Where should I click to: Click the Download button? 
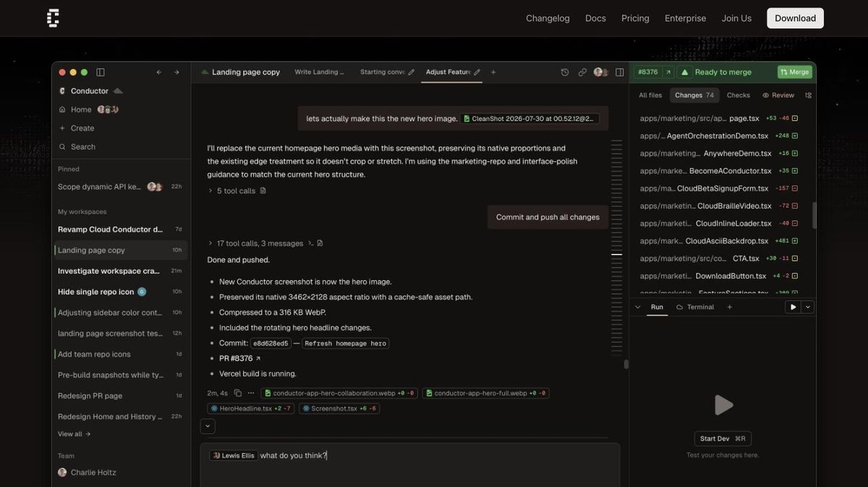(x=795, y=18)
